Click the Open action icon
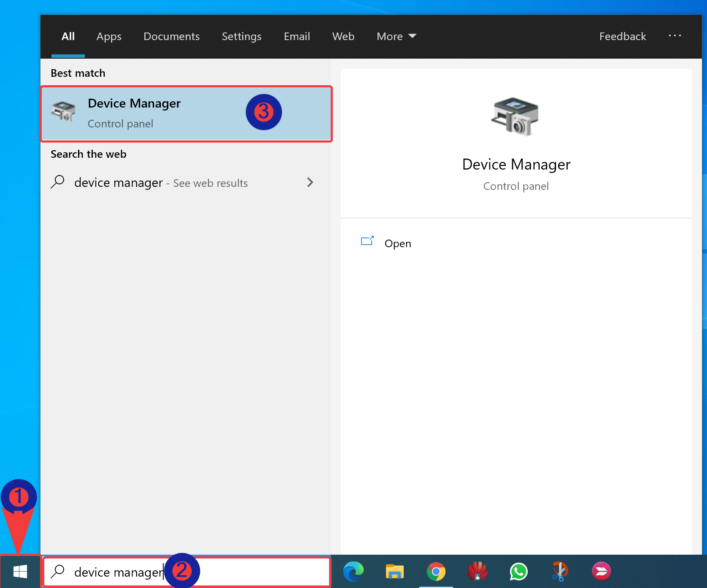The width and height of the screenshot is (707, 588). [x=367, y=241]
